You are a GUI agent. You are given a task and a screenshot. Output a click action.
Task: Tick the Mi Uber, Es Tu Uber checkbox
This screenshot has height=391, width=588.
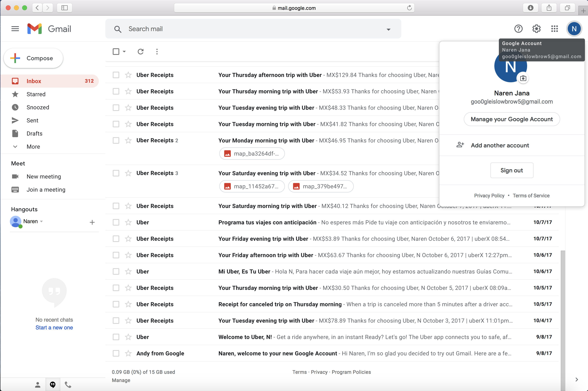(x=116, y=271)
